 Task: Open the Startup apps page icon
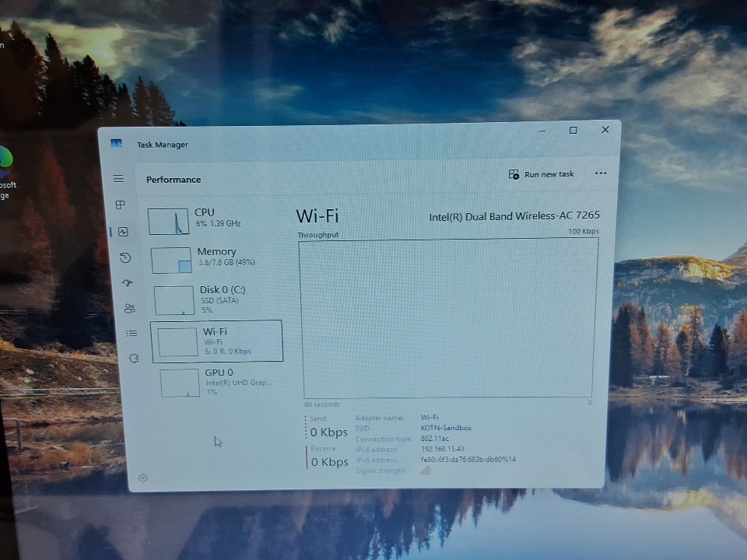click(128, 283)
